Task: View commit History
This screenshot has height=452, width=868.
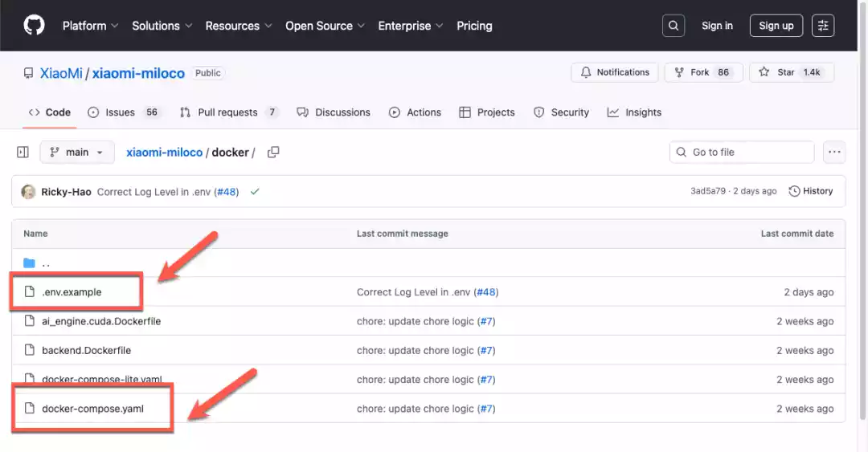Action: pos(811,191)
